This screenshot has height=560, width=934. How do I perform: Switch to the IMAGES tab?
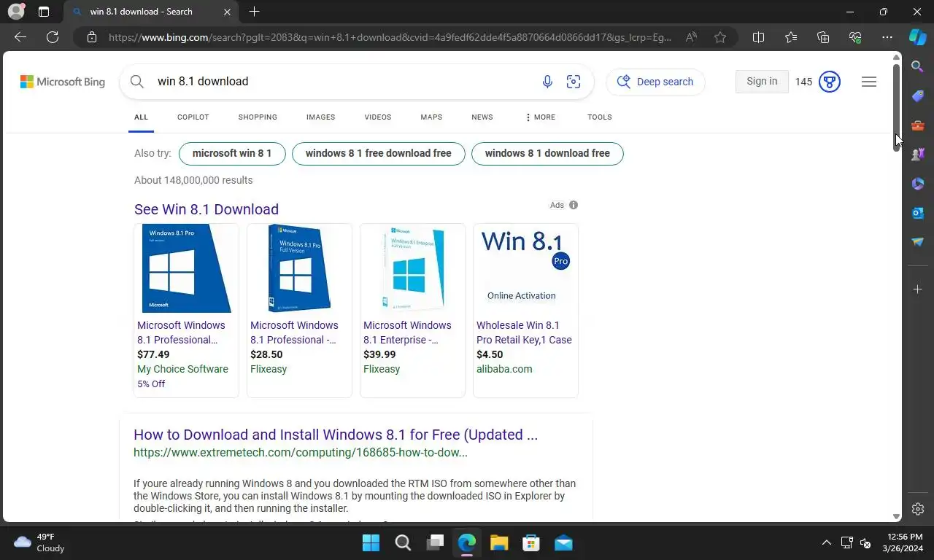pyautogui.click(x=320, y=117)
